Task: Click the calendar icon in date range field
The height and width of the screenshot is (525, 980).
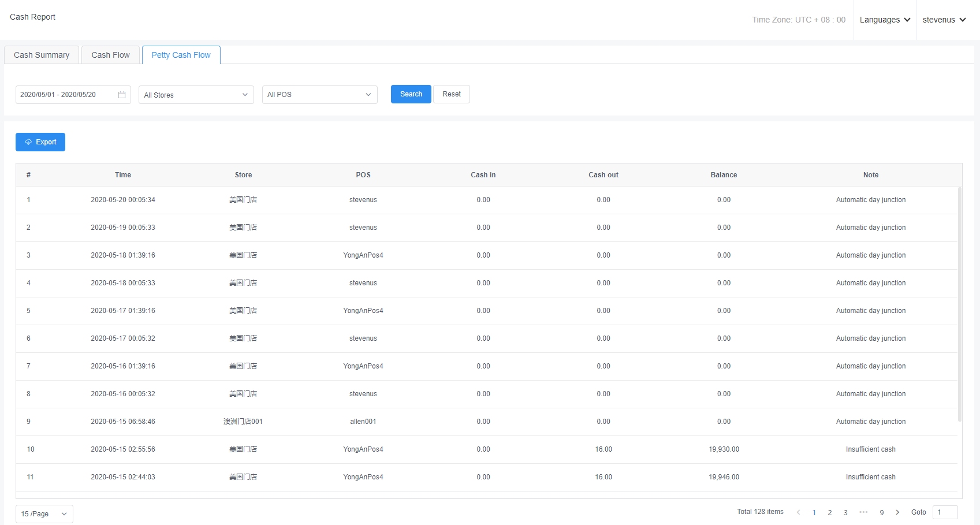Action: pos(122,95)
